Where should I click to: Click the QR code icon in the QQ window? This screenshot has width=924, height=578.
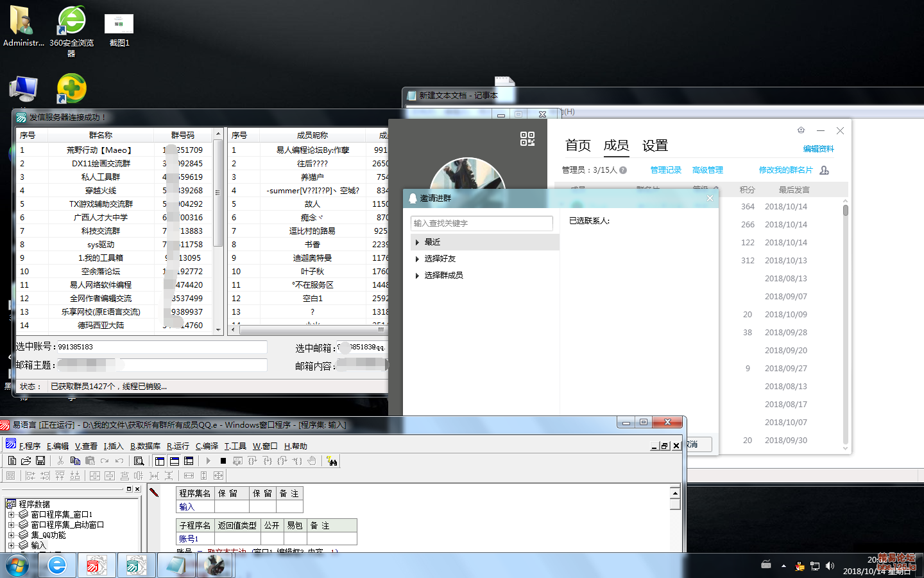[x=527, y=140]
